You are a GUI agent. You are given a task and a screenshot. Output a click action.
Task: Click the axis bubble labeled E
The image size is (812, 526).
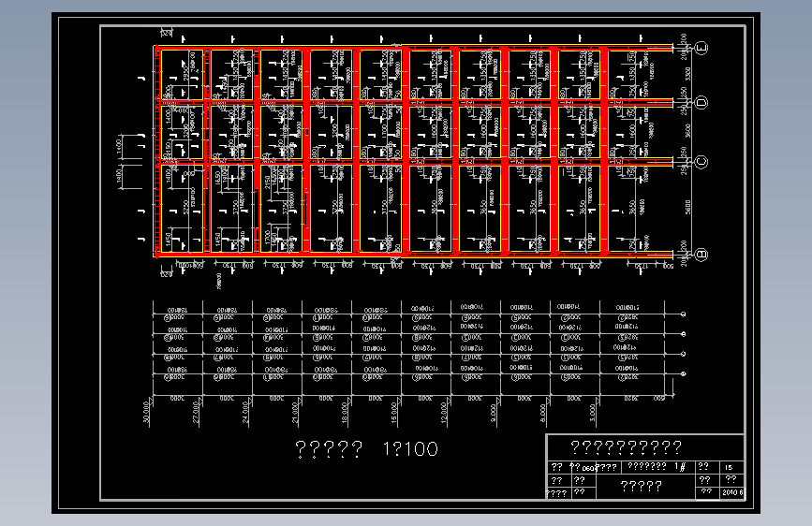(x=701, y=48)
